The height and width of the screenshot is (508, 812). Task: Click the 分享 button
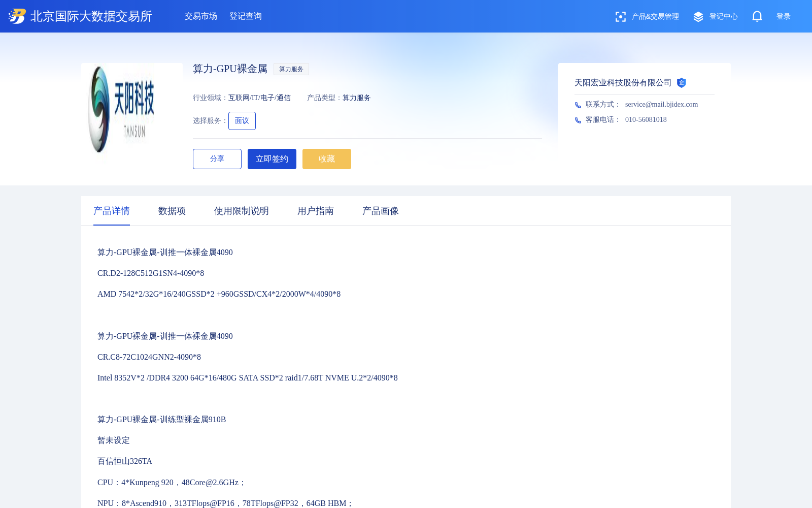217,159
